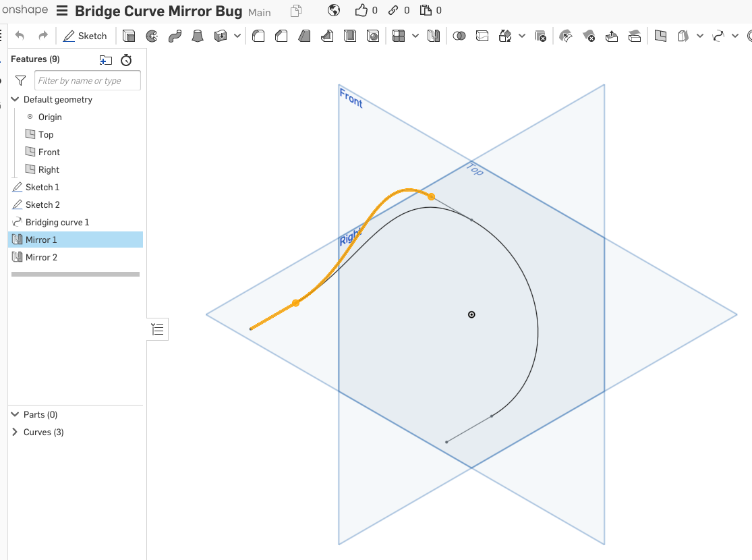Select the Split tool
Image resolution: width=752 pixels, height=560 pixels.
click(x=482, y=36)
